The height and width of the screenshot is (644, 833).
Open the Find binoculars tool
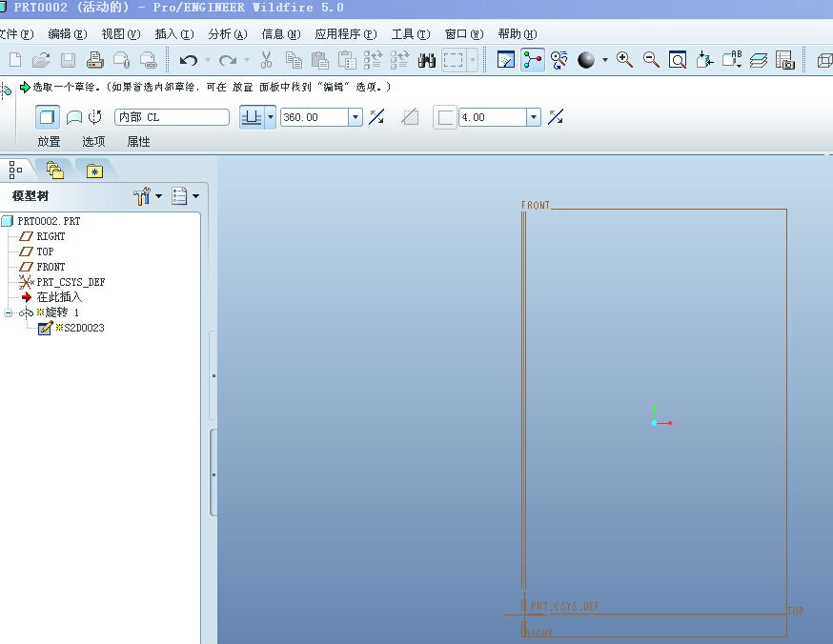point(427,60)
